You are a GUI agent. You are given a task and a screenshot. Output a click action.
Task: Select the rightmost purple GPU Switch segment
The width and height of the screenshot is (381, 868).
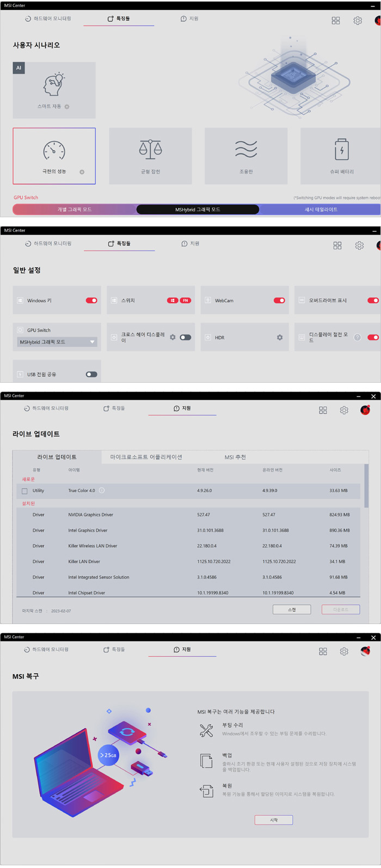point(320,210)
